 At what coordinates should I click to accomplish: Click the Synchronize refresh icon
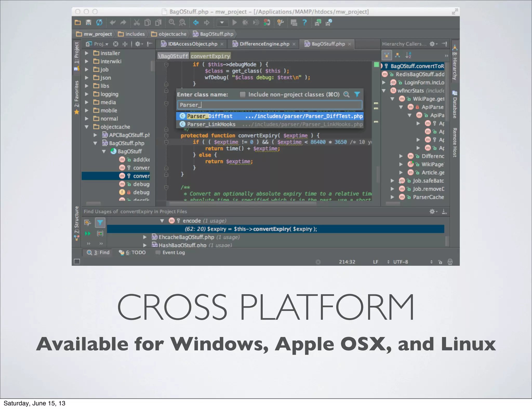coord(99,23)
